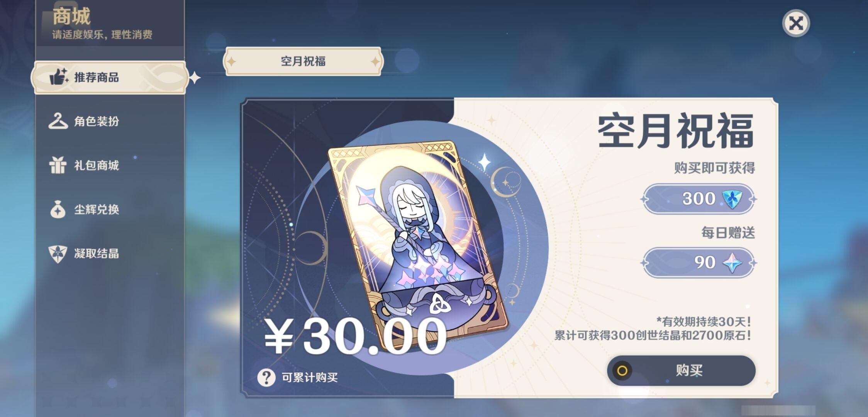Image resolution: width=868 pixels, height=417 pixels.
Task: Open the 尘辉兑换 exchange section
Action: (x=110, y=209)
